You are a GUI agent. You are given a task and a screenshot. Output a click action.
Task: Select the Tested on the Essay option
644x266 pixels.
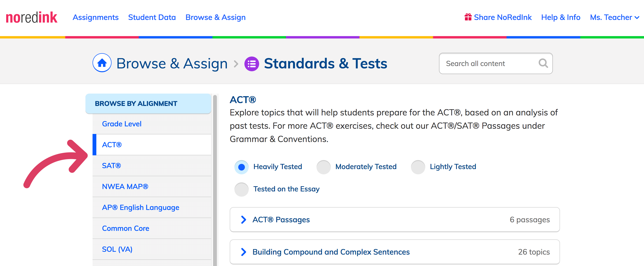[x=242, y=190]
